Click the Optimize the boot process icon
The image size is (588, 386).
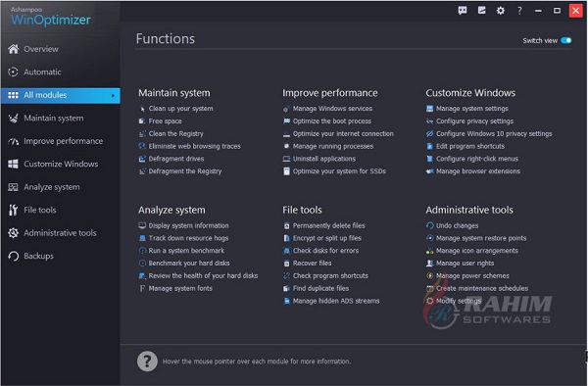click(x=286, y=121)
